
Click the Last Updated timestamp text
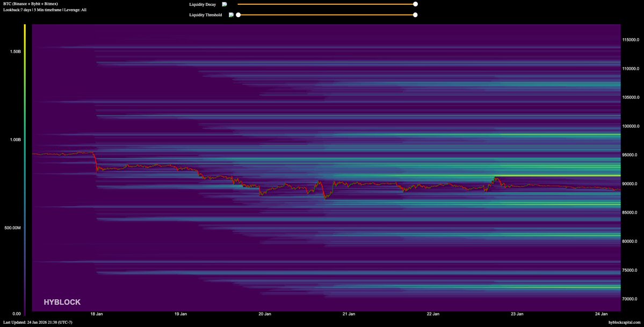coord(38,322)
